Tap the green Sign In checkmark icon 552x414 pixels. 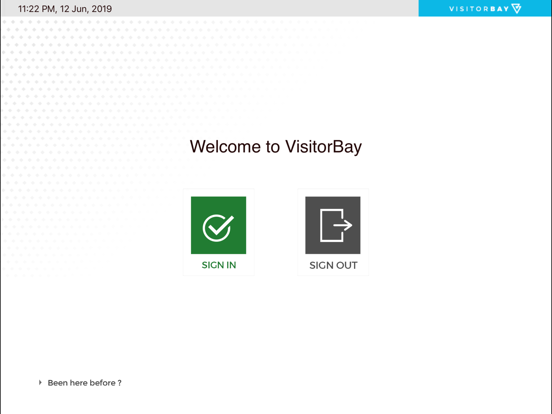pyautogui.click(x=218, y=225)
